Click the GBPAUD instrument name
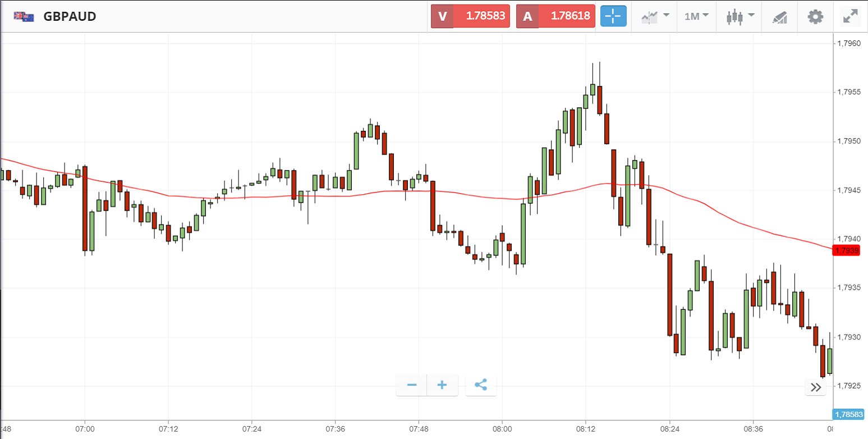 (70, 16)
